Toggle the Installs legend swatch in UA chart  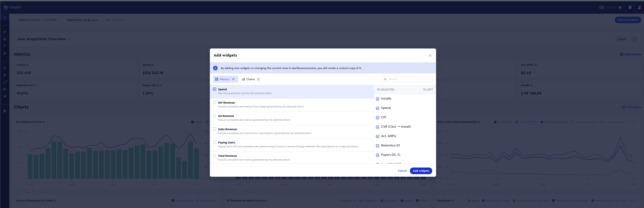coord(192,122)
